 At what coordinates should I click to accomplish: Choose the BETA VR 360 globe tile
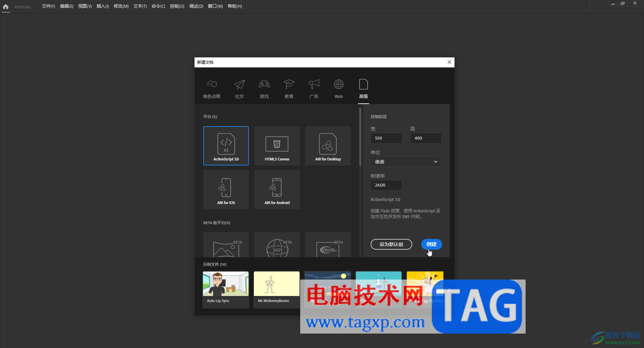[x=277, y=245]
